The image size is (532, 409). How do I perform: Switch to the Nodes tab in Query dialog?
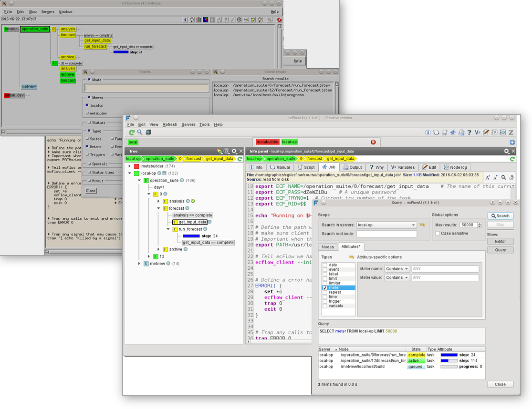click(328, 247)
